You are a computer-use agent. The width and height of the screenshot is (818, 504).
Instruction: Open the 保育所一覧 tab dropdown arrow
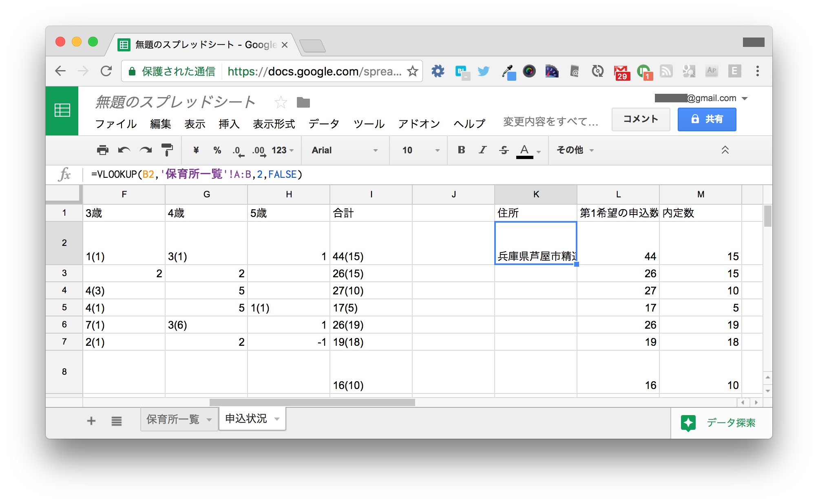(209, 420)
